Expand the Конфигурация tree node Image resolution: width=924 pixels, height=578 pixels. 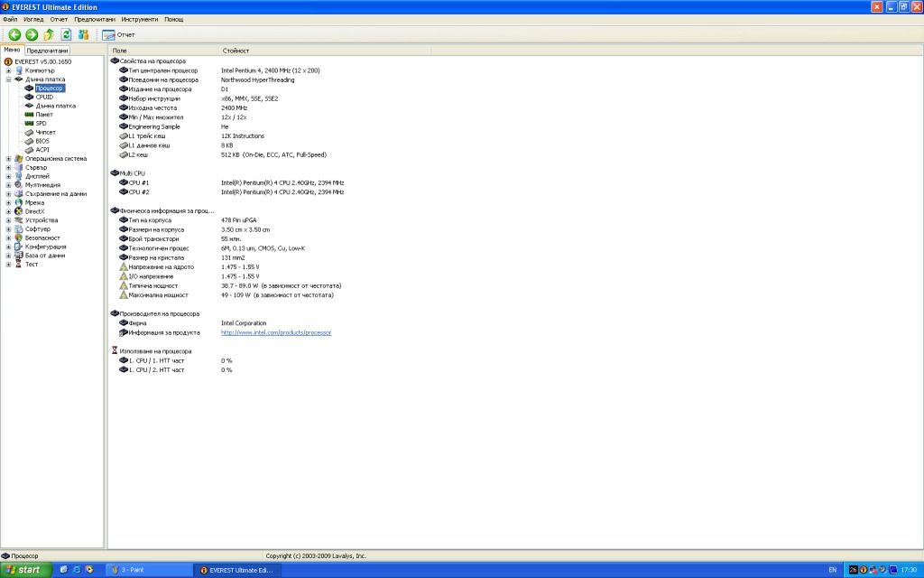pyautogui.click(x=8, y=247)
